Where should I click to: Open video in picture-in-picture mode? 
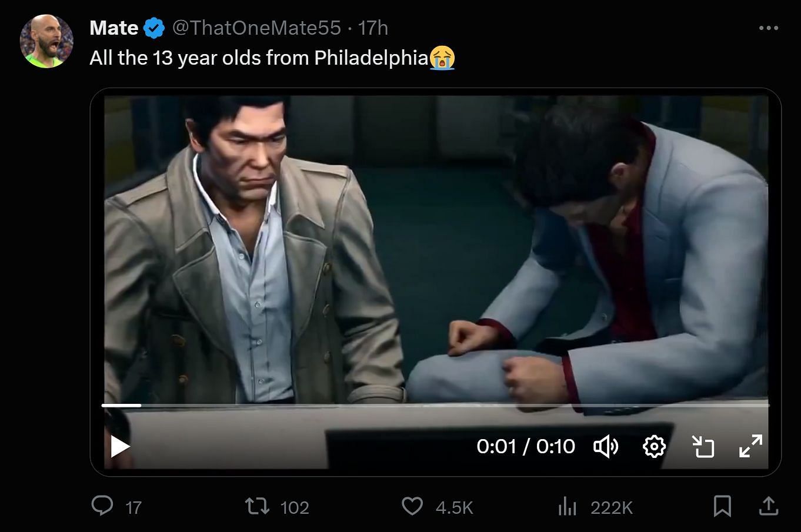pos(703,447)
